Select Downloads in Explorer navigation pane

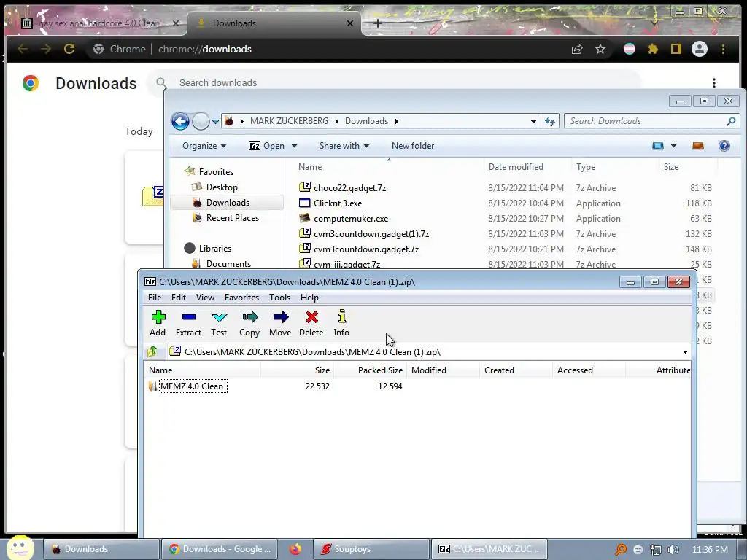pos(227,203)
